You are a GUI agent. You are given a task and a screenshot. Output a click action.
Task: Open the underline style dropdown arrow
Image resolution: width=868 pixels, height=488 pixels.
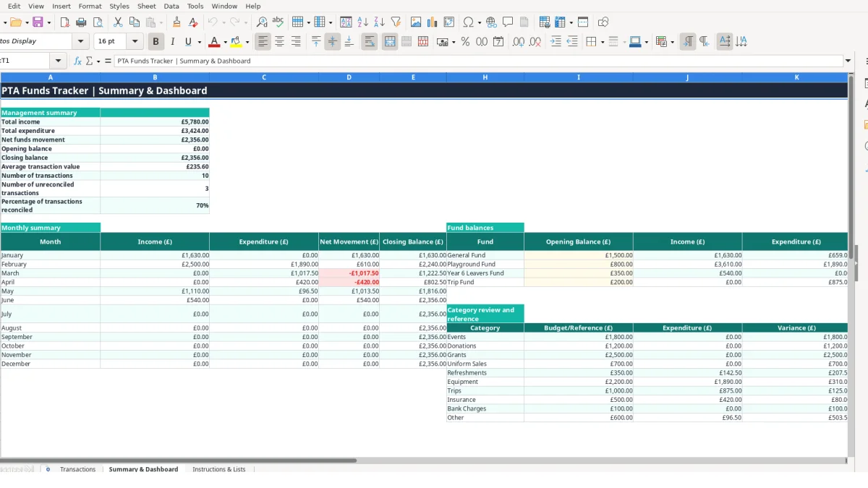pos(199,42)
